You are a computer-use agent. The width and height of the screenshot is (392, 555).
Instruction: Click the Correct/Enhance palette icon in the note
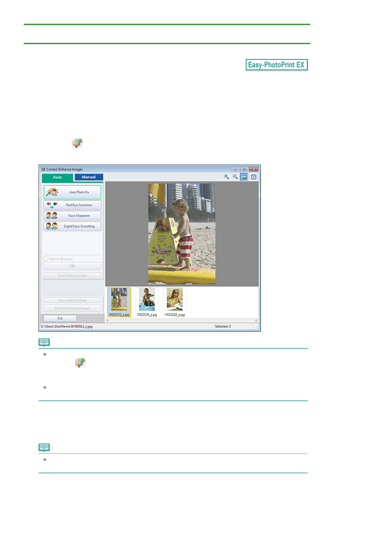pyautogui.click(x=80, y=363)
